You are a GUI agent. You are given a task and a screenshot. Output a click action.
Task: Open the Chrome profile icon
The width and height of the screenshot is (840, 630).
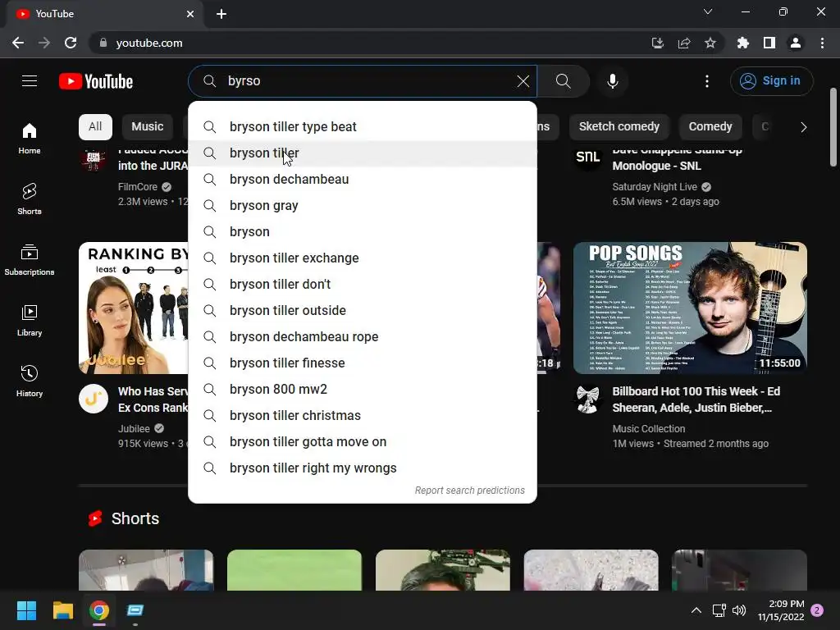pyautogui.click(x=796, y=43)
